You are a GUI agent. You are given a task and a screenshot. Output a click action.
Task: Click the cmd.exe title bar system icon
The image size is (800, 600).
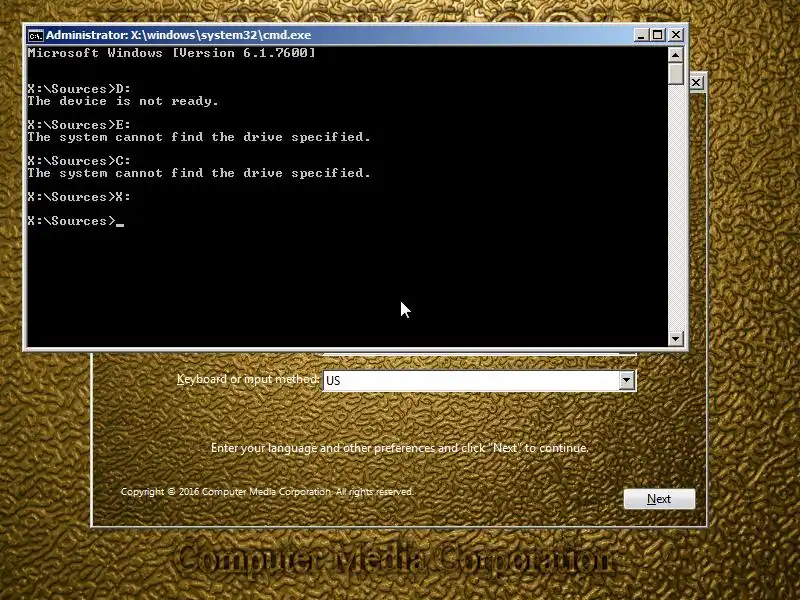tap(36, 35)
